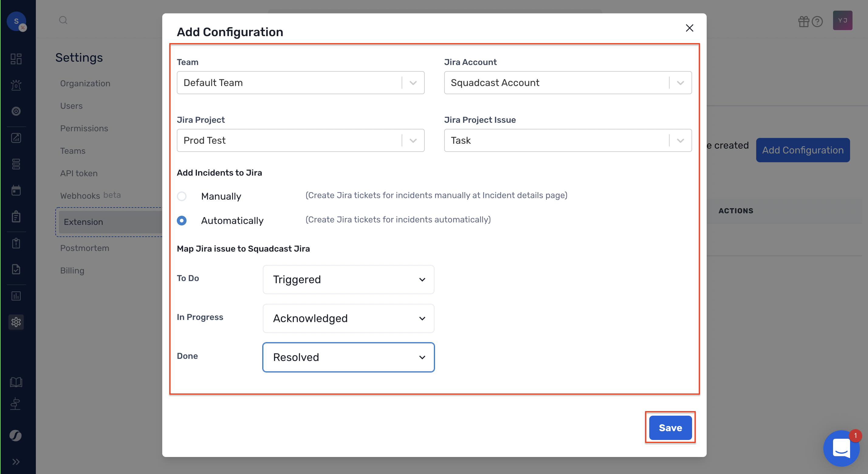This screenshot has width=868, height=474.
Task: Open the Analytics bar chart icon
Action: (16, 296)
